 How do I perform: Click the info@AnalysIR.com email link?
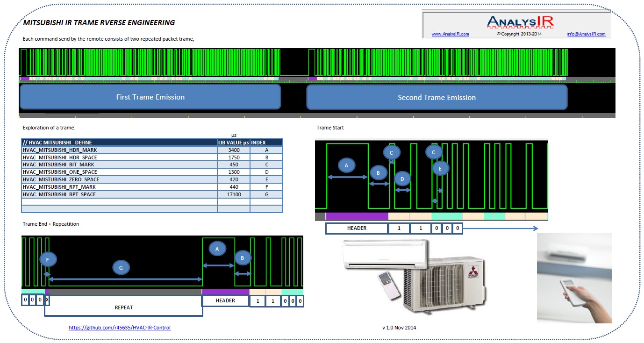587,34
